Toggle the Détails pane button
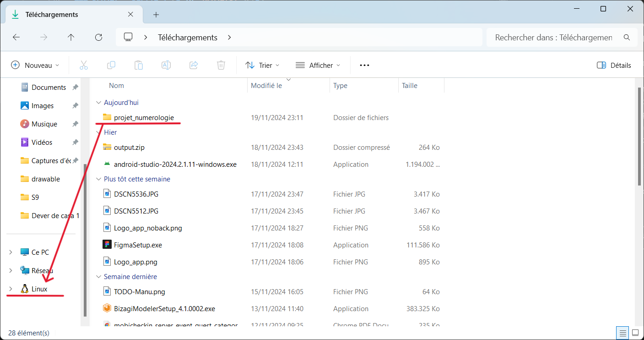 pyautogui.click(x=614, y=65)
